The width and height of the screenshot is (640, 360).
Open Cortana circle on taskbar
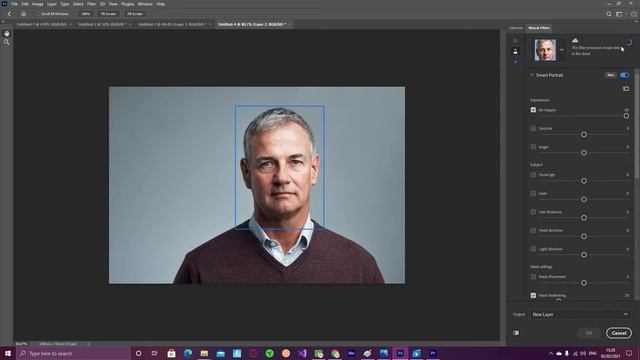tap(138, 353)
